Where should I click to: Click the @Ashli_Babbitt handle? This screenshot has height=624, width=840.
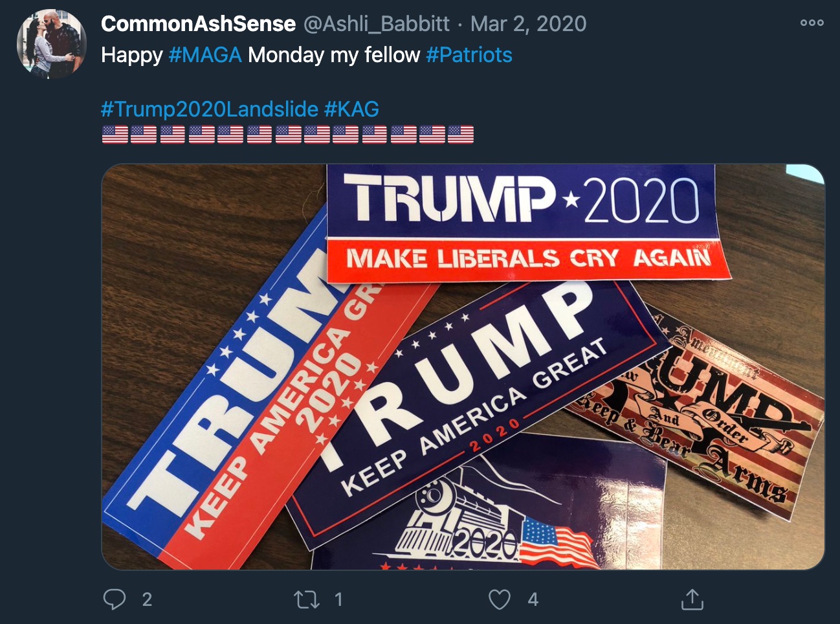[377, 24]
